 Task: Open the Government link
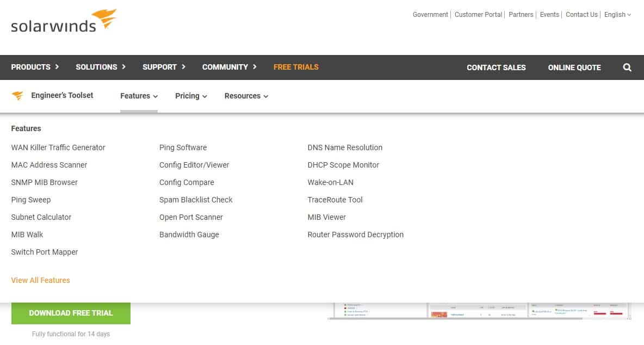(x=430, y=14)
